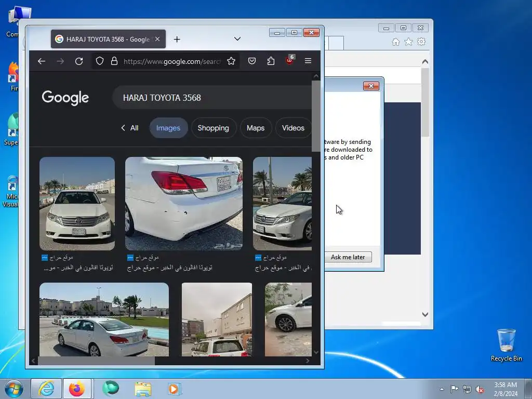The height and width of the screenshot is (399, 532).
Task: Open Firefox extensions puzzle icon
Action: coord(271,61)
